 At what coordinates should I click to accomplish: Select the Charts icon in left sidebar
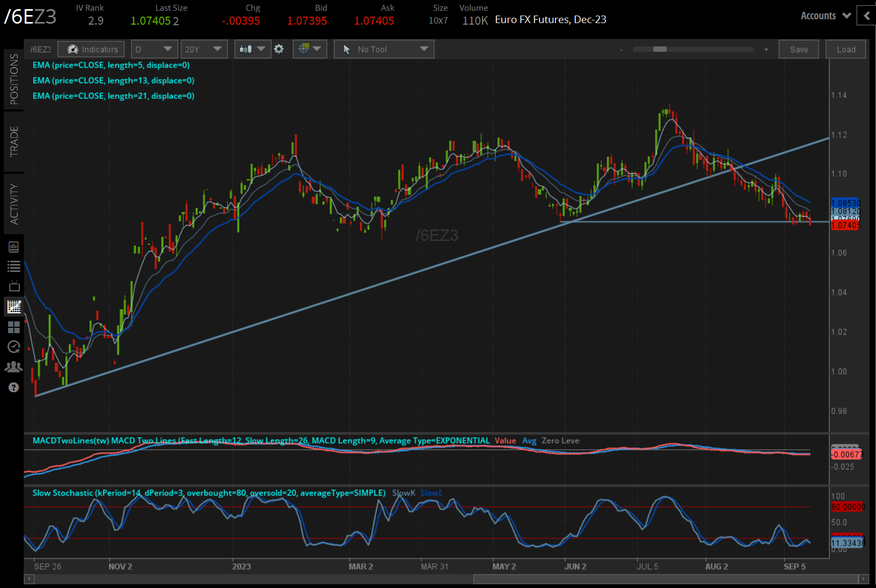pyautogui.click(x=14, y=307)
